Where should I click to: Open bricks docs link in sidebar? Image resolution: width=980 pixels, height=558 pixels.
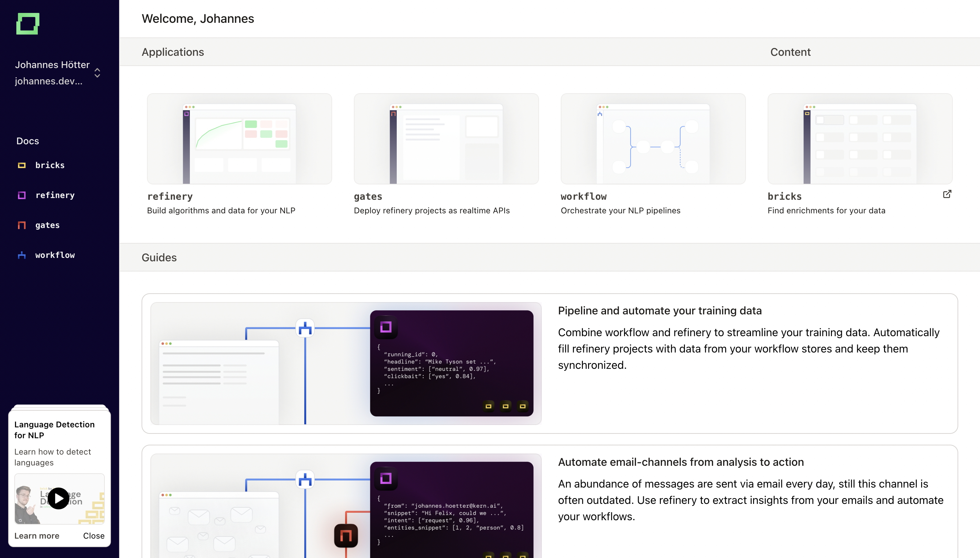50,165
